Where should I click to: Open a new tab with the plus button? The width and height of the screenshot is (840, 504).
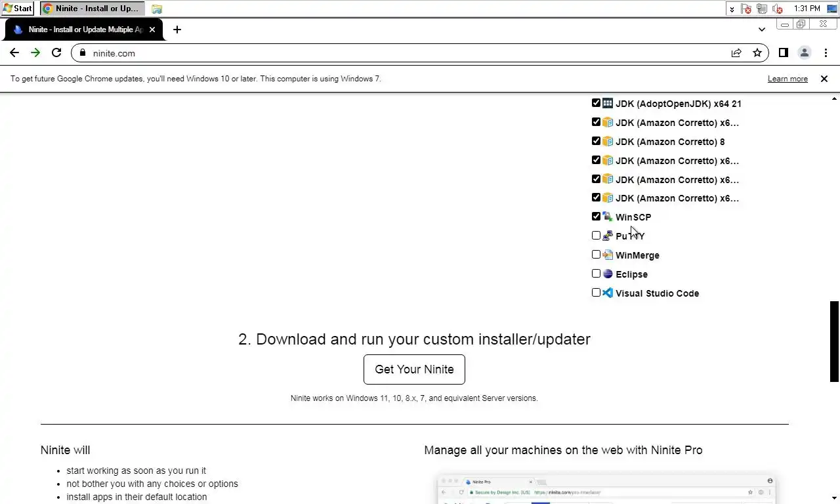(x=177, y=30)
